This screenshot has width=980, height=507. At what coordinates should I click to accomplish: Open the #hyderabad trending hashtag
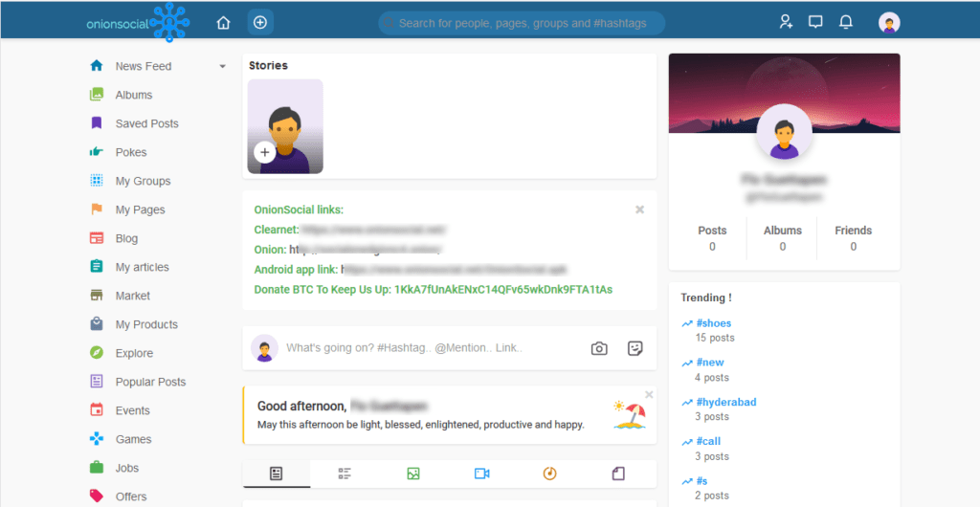(725, 402)
